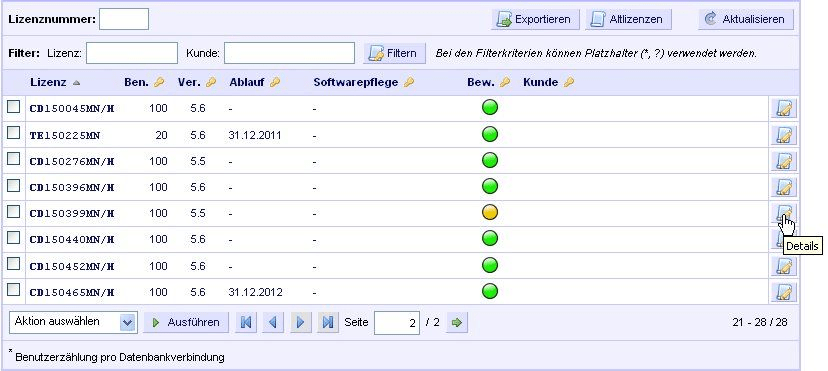The image size is (828, 371).
Task: Click the key icon next to Ablauf
Action: [275, 82]
